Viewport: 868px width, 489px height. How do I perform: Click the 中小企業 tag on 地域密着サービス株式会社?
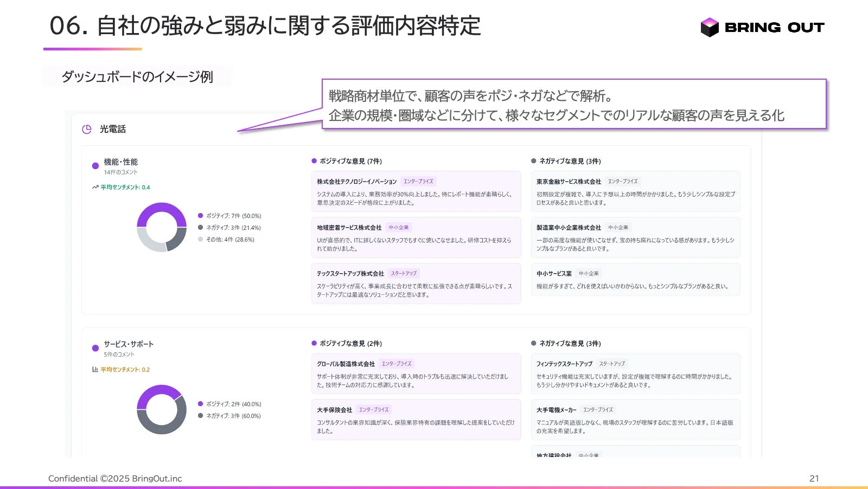[x=399, y=227]
